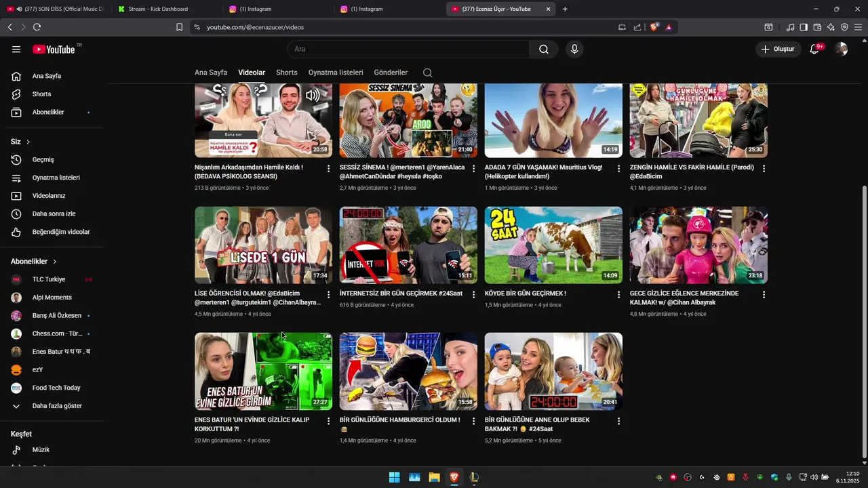
Task: Play the BİR GÜNLÜĞÜNE ANNE OLUP thumbnail
Action: 553,371
